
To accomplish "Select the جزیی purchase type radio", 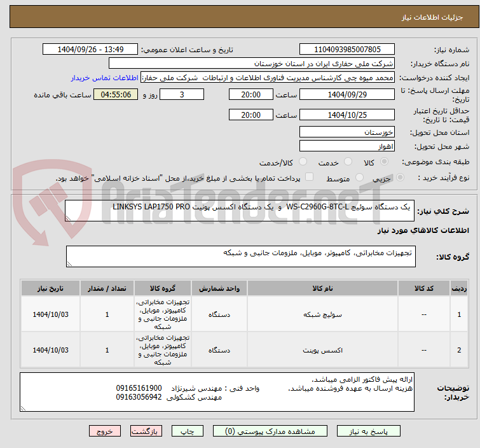I will 400,177.
